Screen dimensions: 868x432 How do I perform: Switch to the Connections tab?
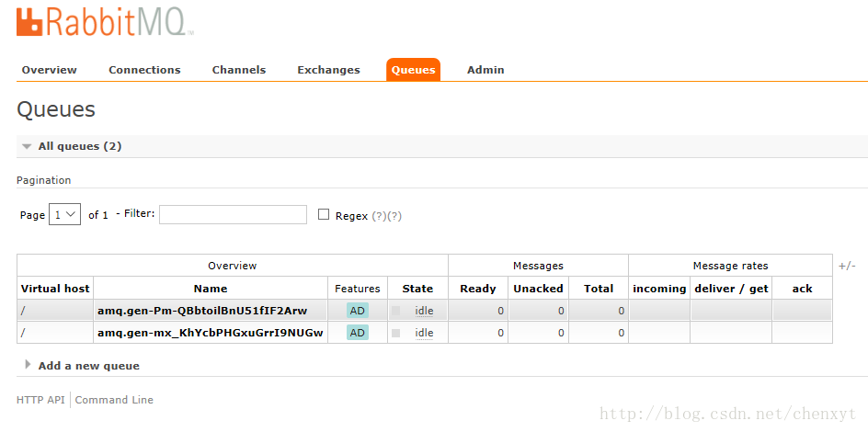coord(144,70)
